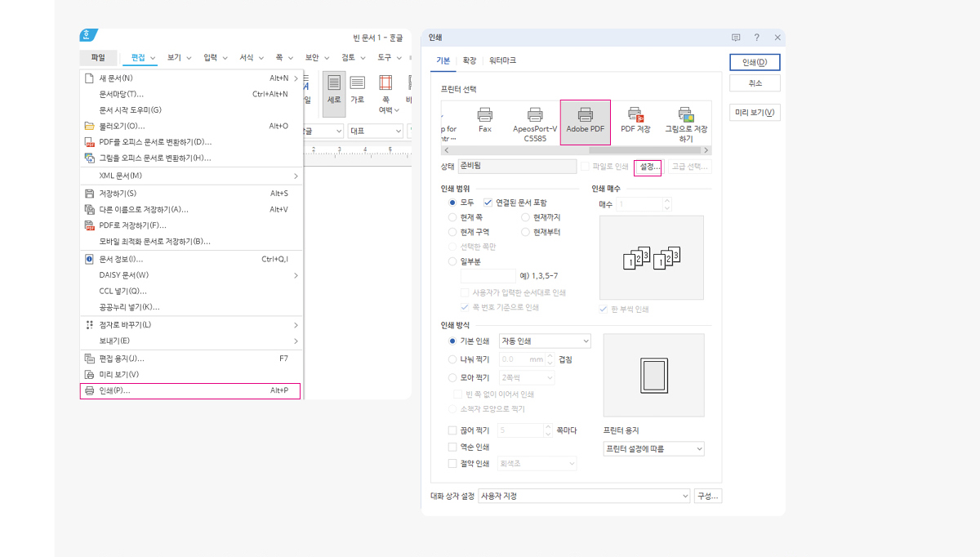
Task: Select the Adobe PDF printer icon
Action: pos(585,116)
